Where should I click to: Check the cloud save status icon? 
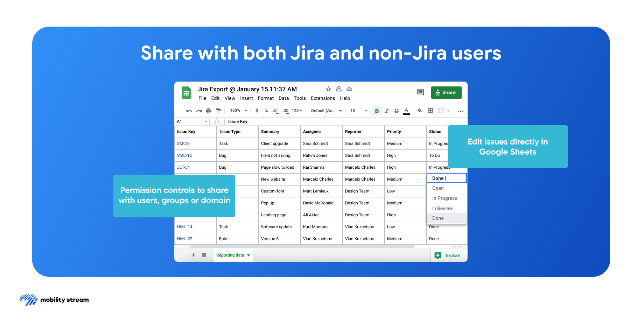click(x=349, y=89)
